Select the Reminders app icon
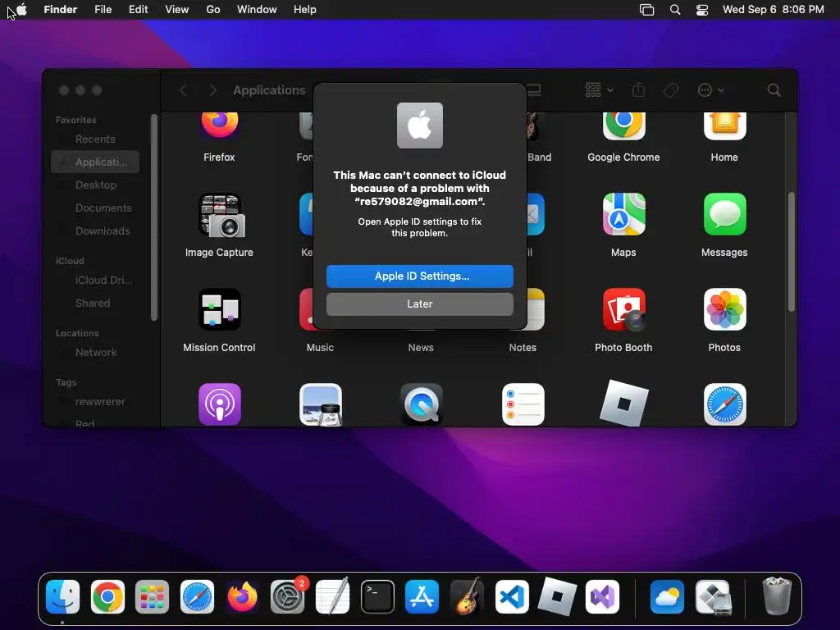 click(x=523, y=404)
